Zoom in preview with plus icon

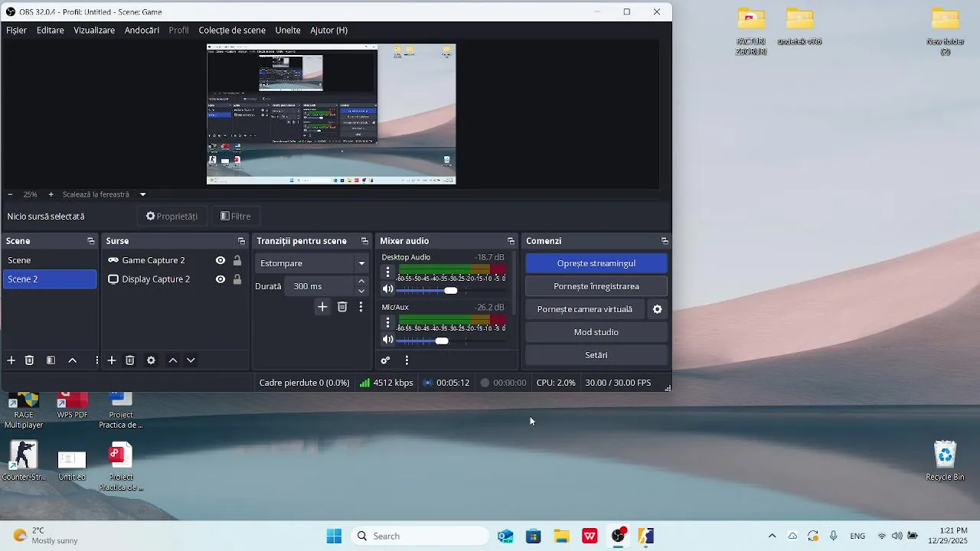(x=51, y=194)
